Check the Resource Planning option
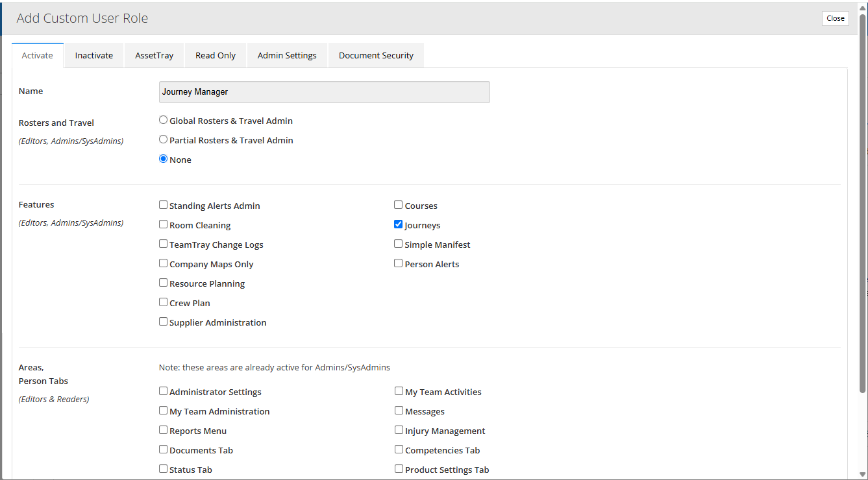This screenshot has width=868, height=480. [163, 282]
